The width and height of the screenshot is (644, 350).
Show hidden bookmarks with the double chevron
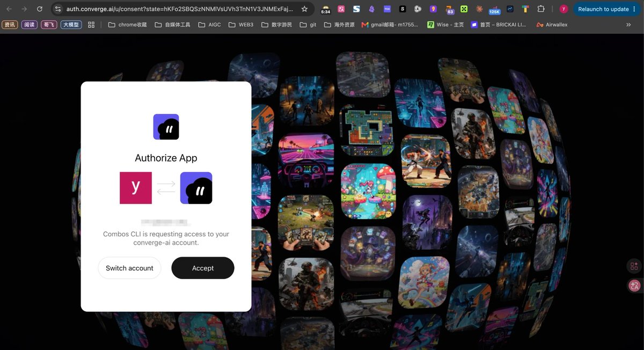(628, 25)
